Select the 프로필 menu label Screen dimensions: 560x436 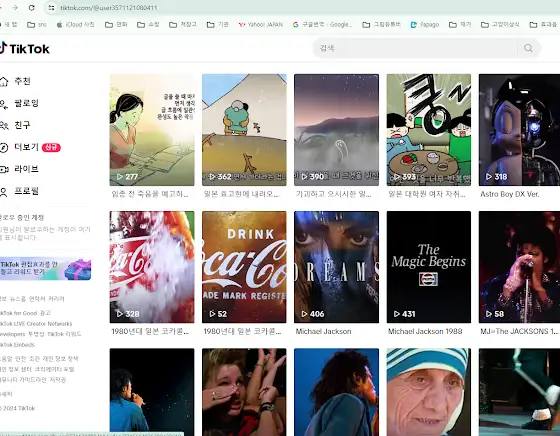(26, 191)
